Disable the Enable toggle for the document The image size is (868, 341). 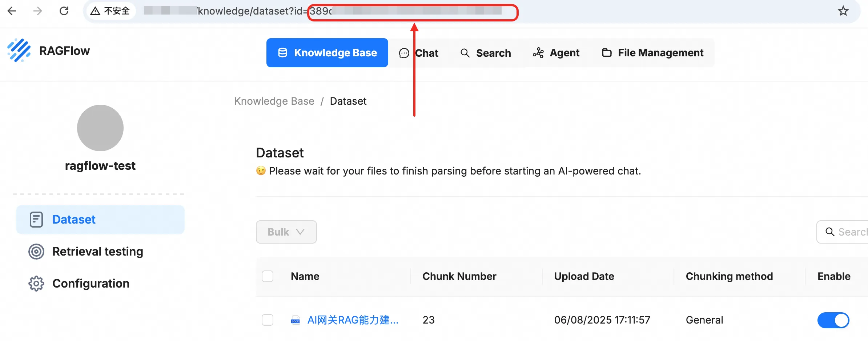(833, 320)
